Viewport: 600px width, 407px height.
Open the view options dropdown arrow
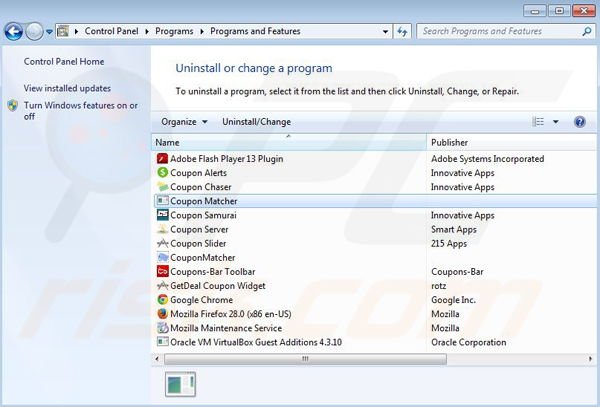pos(556,122)
